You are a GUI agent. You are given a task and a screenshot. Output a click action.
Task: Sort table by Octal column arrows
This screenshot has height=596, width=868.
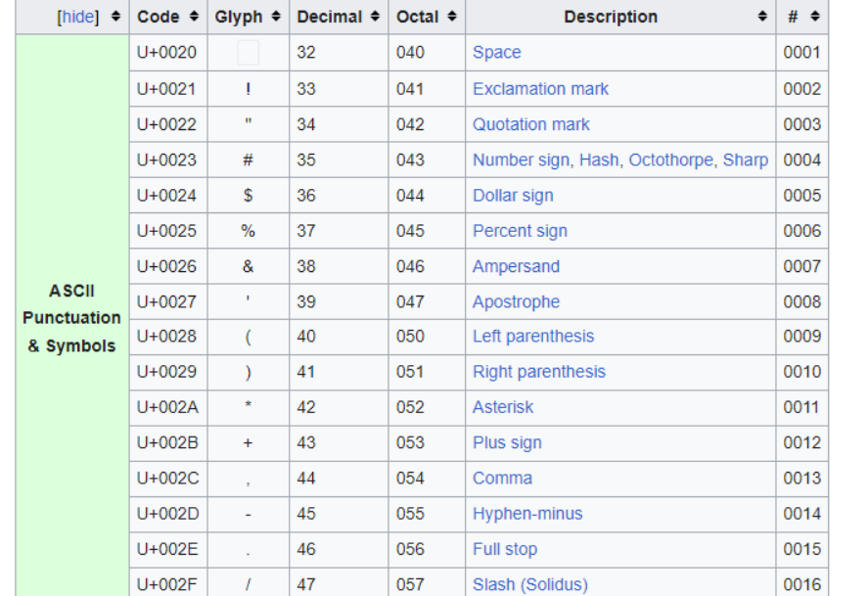[x=452, y=17]
